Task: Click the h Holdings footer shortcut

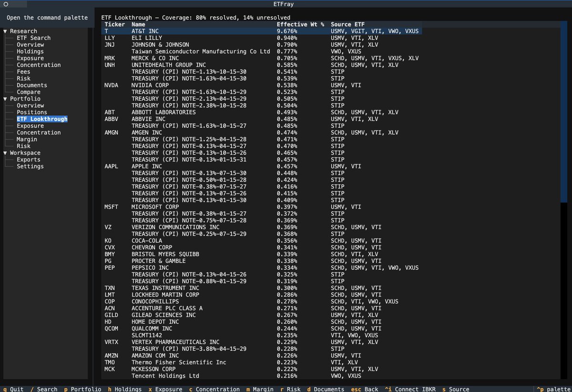Action: pyautogui.click(x=125, y=389)
